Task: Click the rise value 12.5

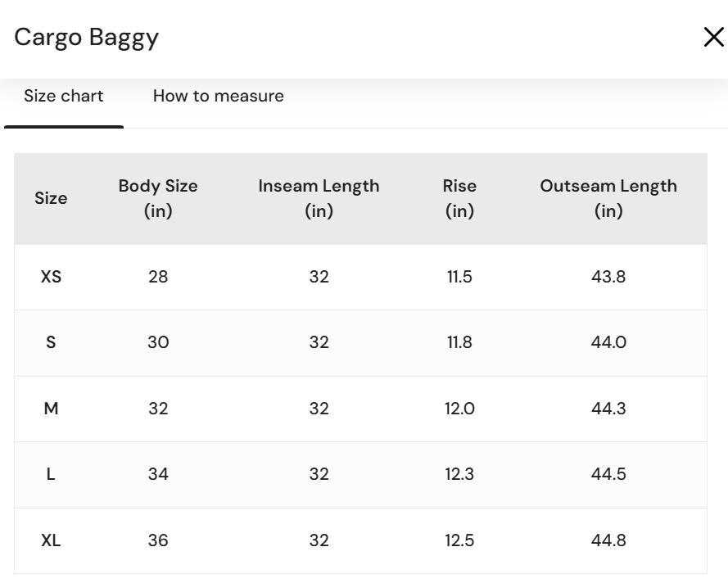Action: pyautogui.click(x=459, y=540)
